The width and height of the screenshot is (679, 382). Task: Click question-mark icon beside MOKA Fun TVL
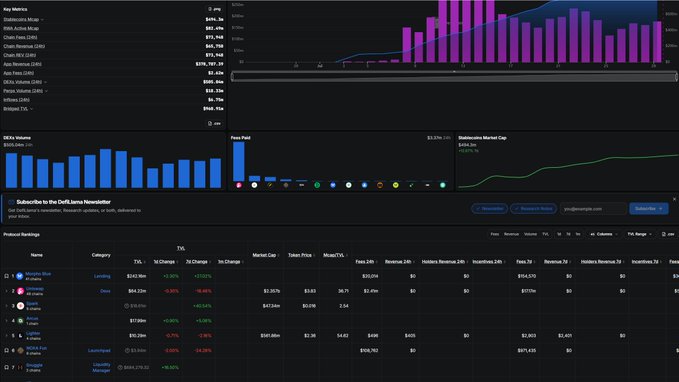pos(127,350)
